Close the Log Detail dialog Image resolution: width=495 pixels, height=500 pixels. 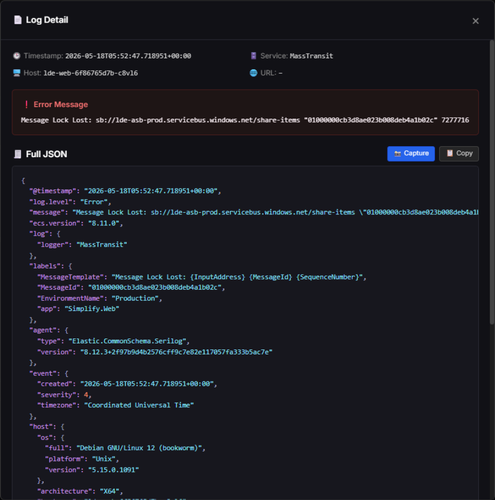pos(475,21)
